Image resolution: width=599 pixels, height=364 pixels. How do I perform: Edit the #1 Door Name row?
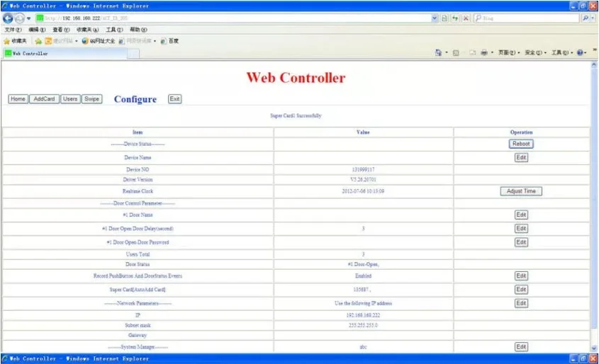coord(521,215)
